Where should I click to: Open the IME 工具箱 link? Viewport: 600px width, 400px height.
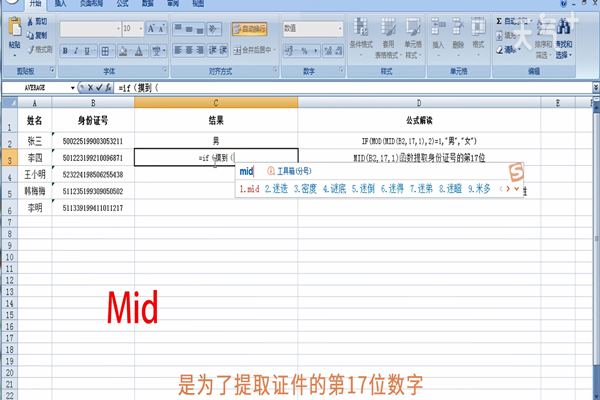(x=289, y=171)
